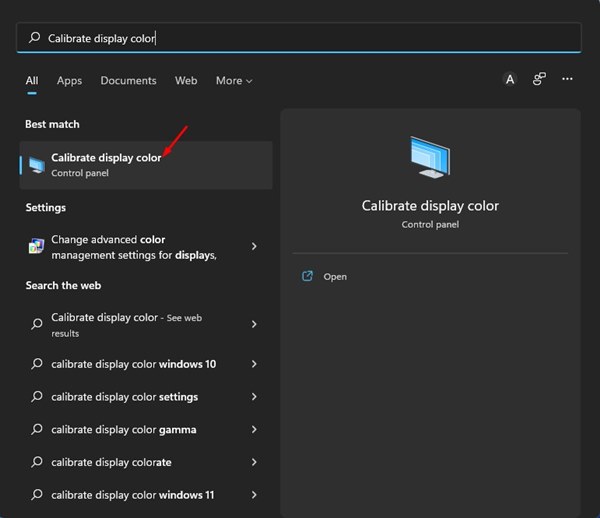Switch to the Documents tab
The width and height of the screenshot is (600, 518).
tap(128, 80)
